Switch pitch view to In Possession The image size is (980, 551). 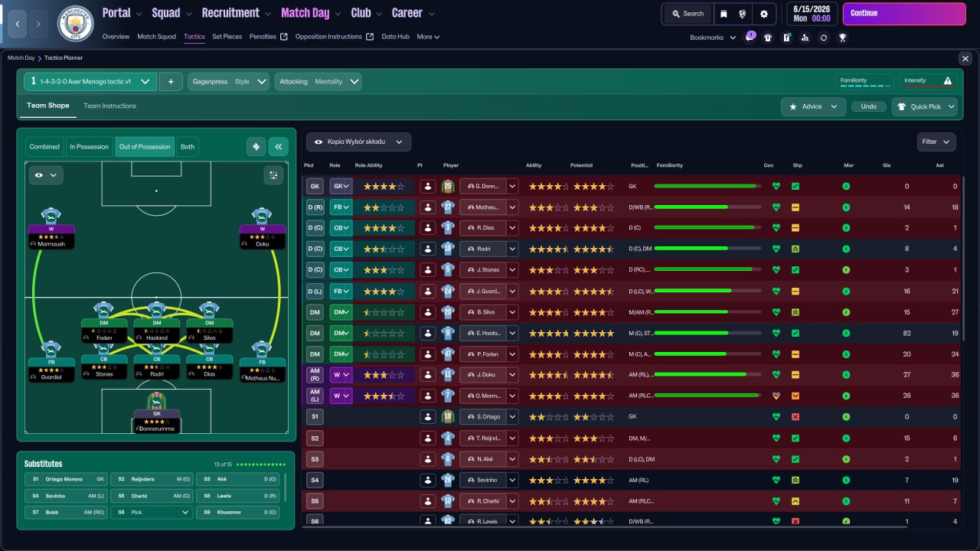pyautogui.click(x=90, y=147)
